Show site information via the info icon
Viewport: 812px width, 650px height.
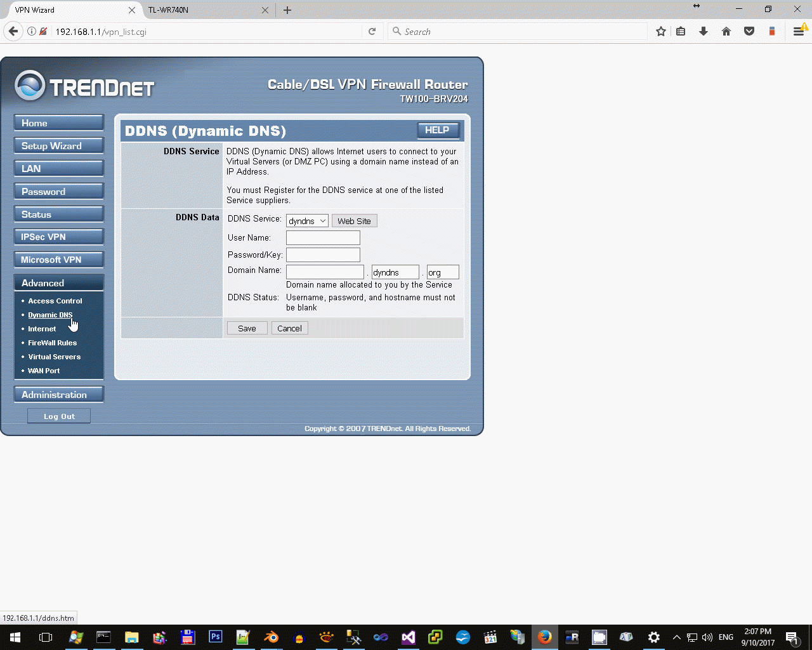click(x=31, y=31)
